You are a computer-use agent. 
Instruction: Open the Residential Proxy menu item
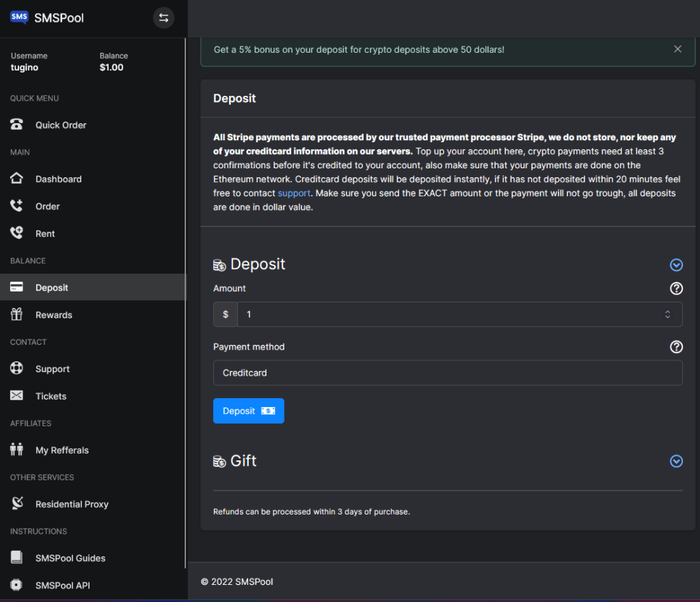click(x=72, y=504)
